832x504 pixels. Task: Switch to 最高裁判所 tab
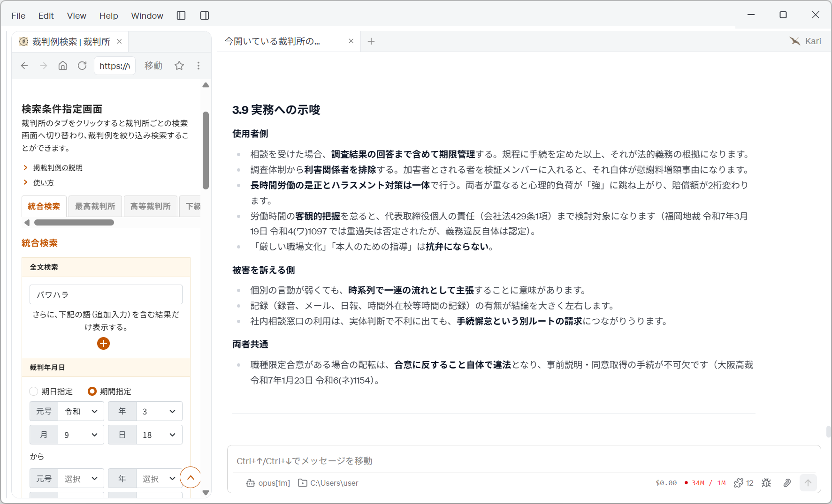[x=95, y=206]
